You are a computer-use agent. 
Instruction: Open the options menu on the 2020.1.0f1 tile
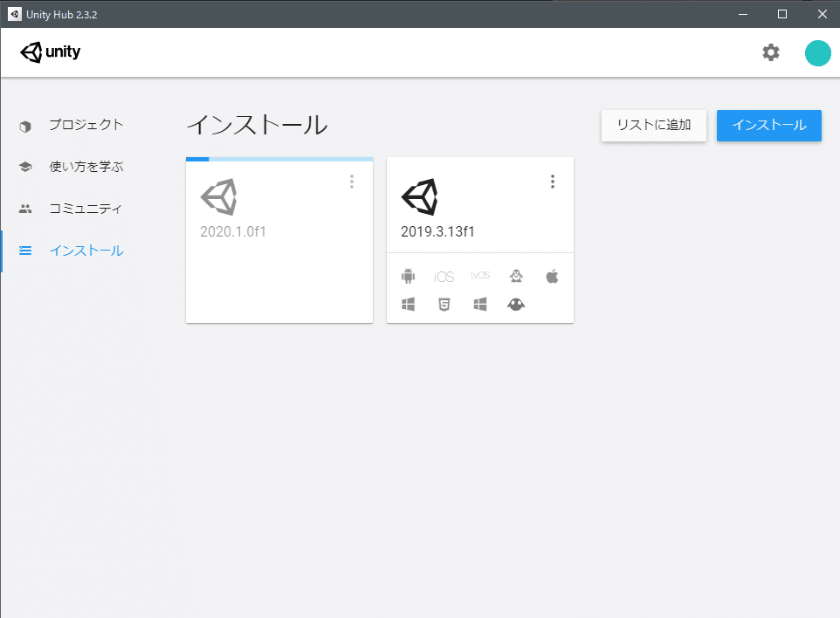pos(352,182)
